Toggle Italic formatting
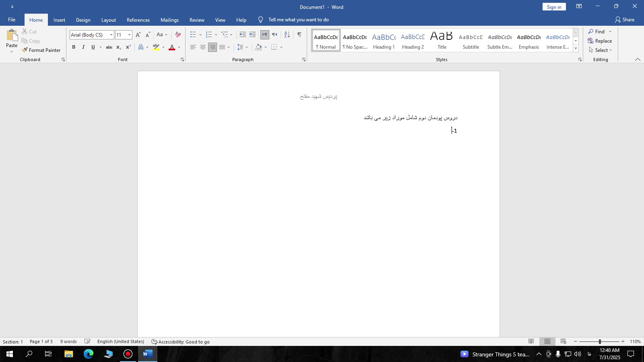 [83, 47]
